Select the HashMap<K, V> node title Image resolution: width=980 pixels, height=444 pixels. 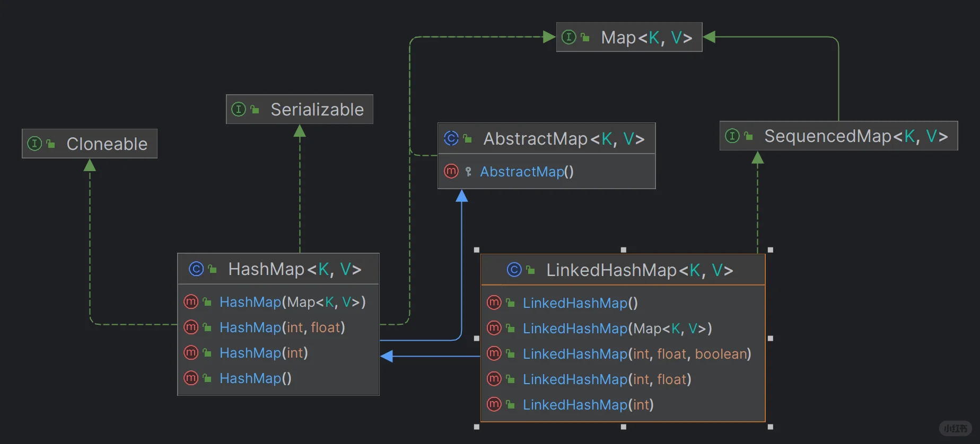tap(295, 270)
